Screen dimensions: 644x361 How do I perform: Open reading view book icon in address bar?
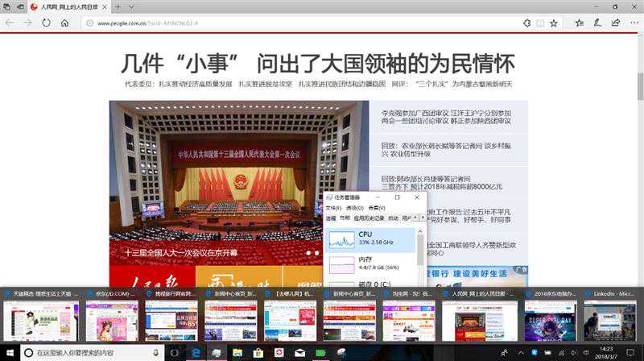tap(536, 23)
